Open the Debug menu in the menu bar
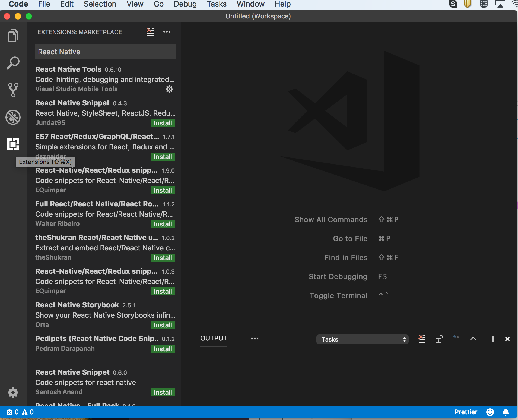Image resolution: width=518 pixels, height=420 pixels. click(x=185, y=4)
